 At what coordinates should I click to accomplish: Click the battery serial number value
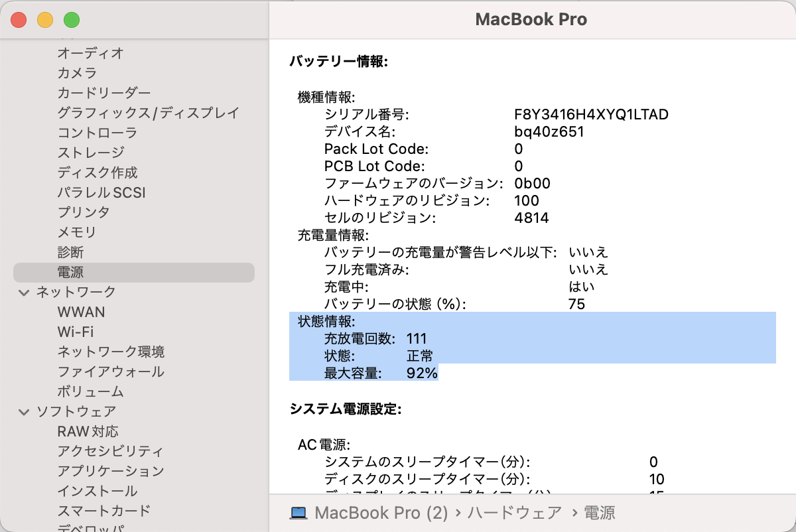[592, 114]
